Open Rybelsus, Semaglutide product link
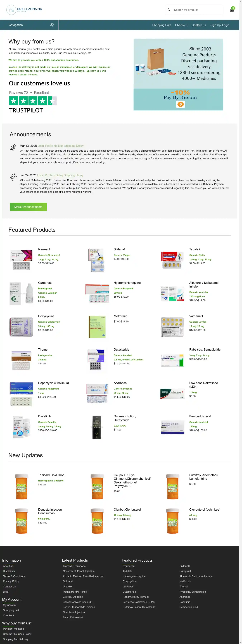 [205, 349]
